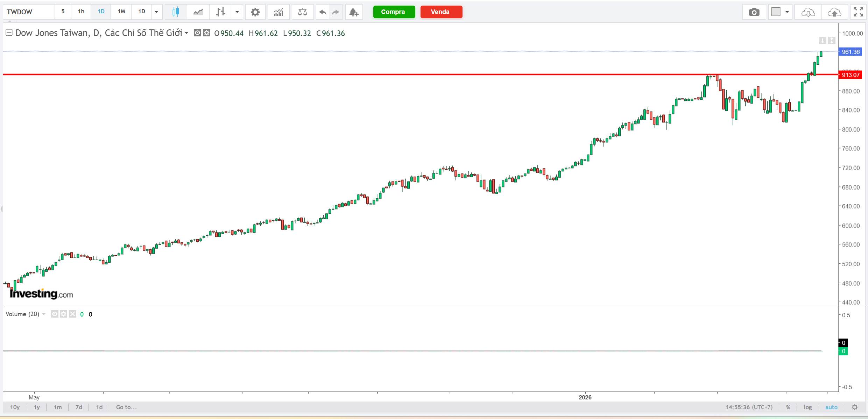Save chart using cloud upload icon
Screen dimensions: 868x419
tap(834, 12)
